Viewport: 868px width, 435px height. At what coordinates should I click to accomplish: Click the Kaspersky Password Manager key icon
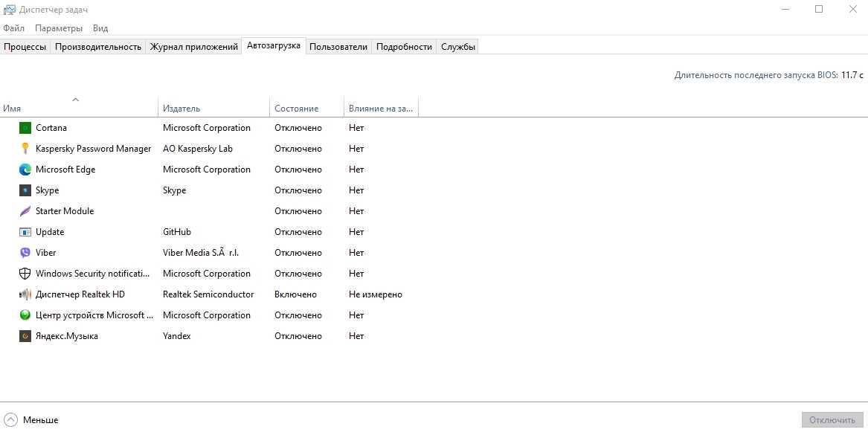click(25, 149)
